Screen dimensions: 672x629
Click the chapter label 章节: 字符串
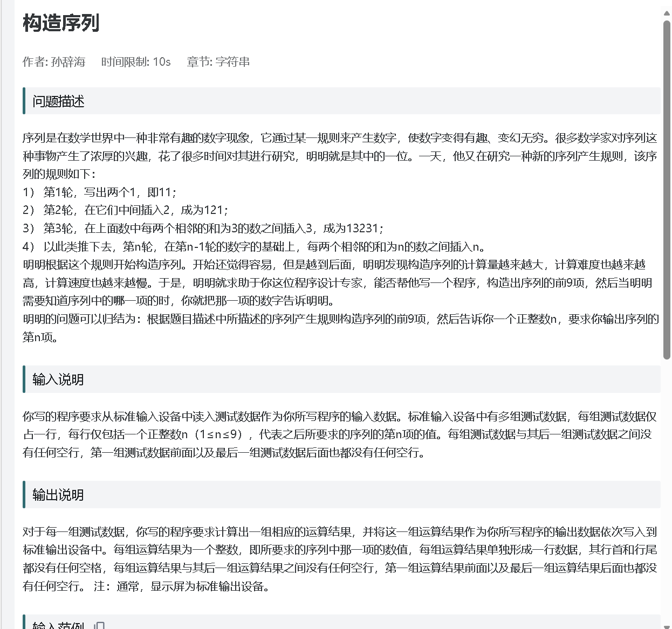point(218,62)
